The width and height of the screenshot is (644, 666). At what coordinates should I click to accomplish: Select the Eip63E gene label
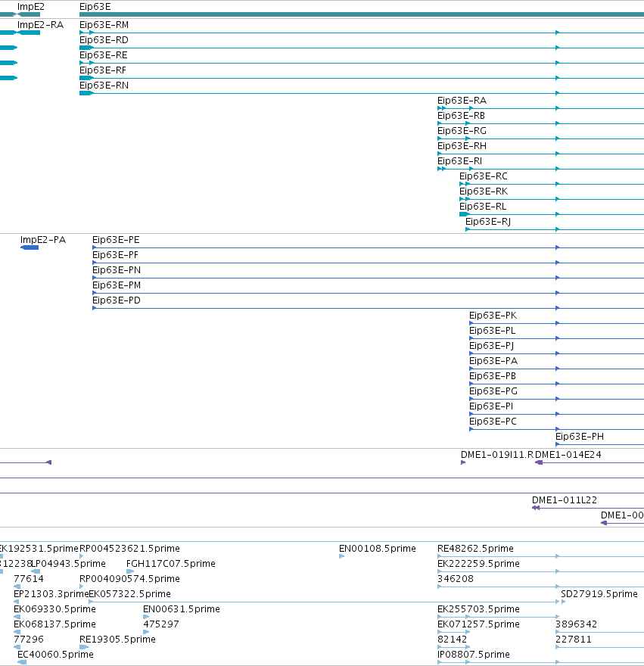[x=95, y=7]
